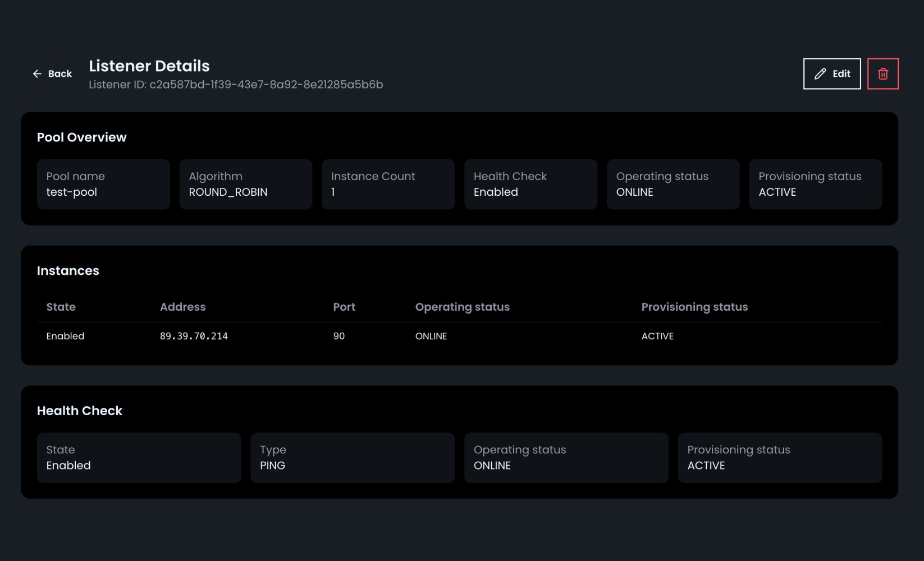Click the Port column header

pos(344,307)
